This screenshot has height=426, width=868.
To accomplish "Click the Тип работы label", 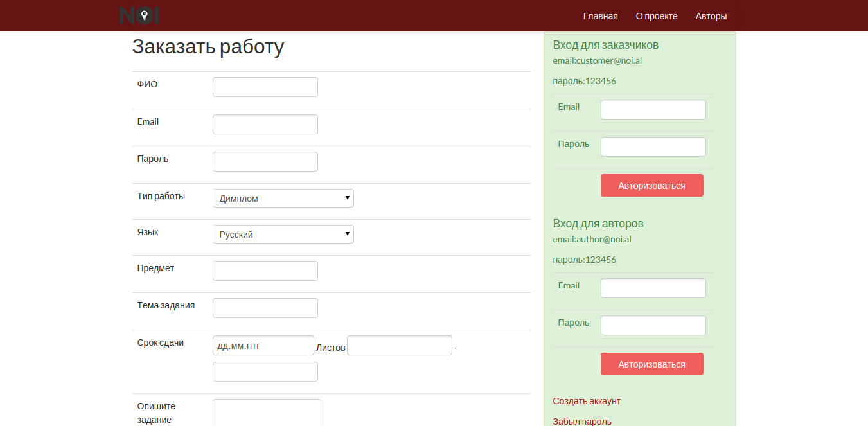I will tap(161, 196).
